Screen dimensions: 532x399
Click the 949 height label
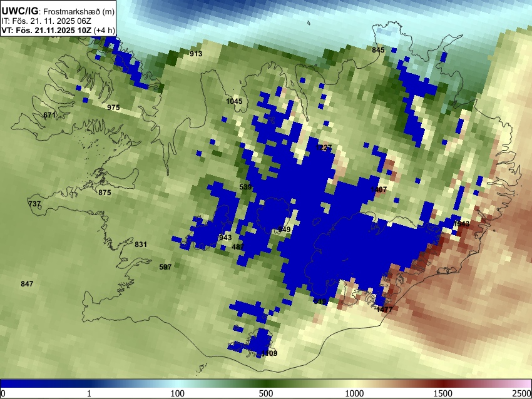pos(284,230)
